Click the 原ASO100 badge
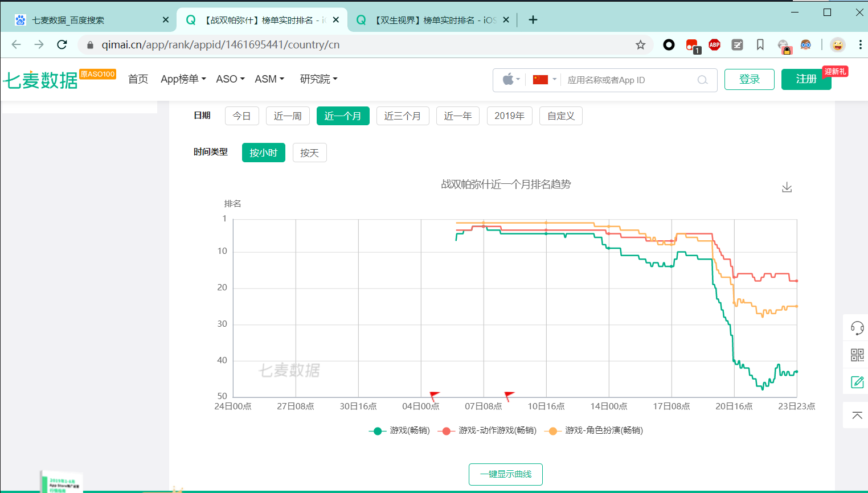868x493 pixels. [x=98, y=74]
